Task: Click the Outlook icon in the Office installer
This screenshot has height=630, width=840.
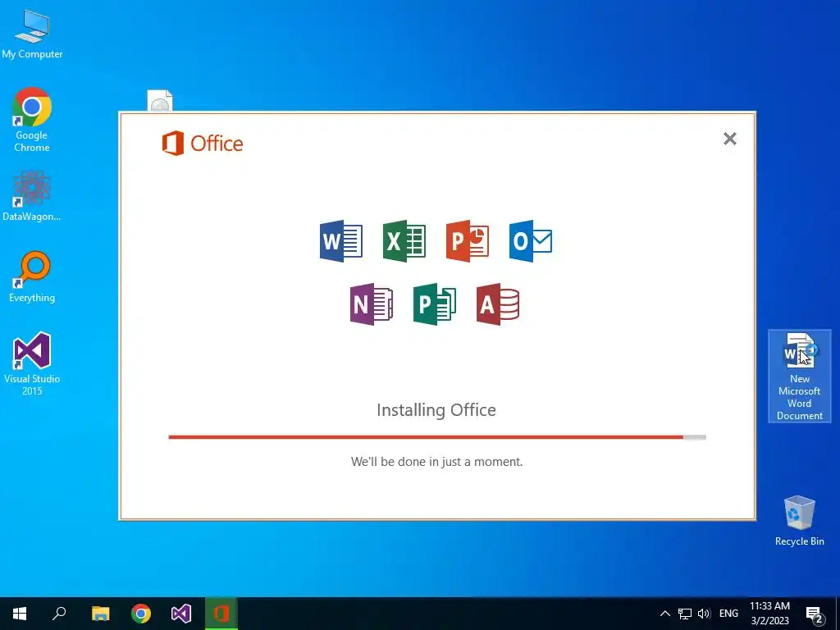Action: coord(531,240)
